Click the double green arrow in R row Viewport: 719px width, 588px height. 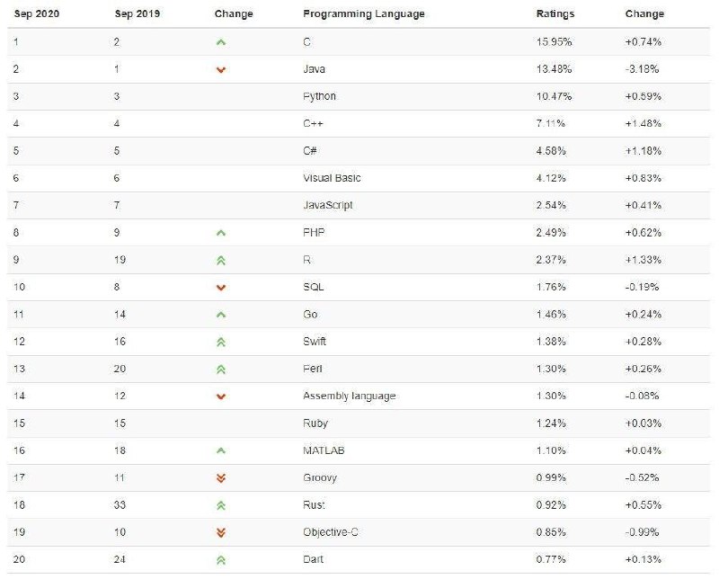[x=220, y=261]
